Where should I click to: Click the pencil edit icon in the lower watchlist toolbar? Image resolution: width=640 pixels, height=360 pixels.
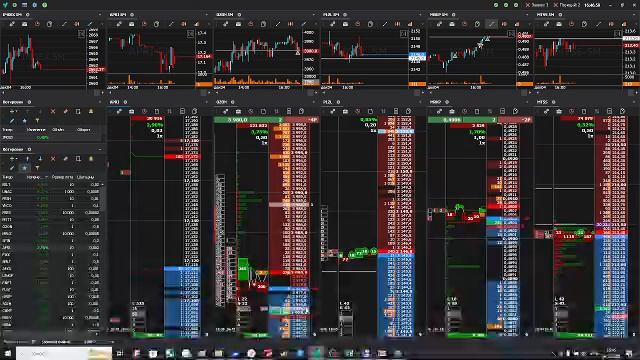12,168
